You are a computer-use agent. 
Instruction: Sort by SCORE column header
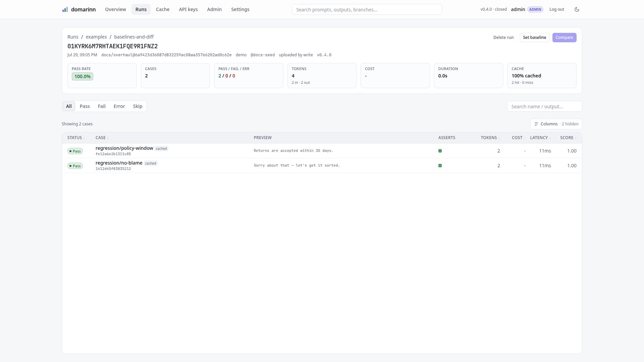pos(568,138)
